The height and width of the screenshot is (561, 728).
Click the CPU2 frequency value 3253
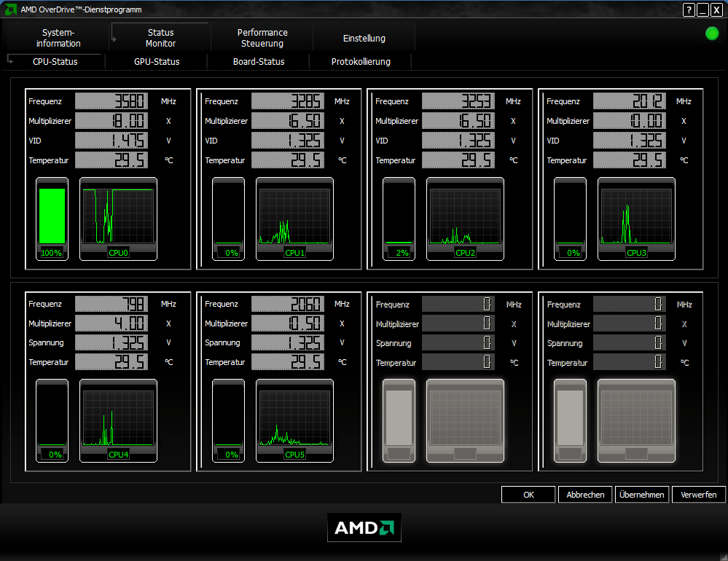point(458,101)
